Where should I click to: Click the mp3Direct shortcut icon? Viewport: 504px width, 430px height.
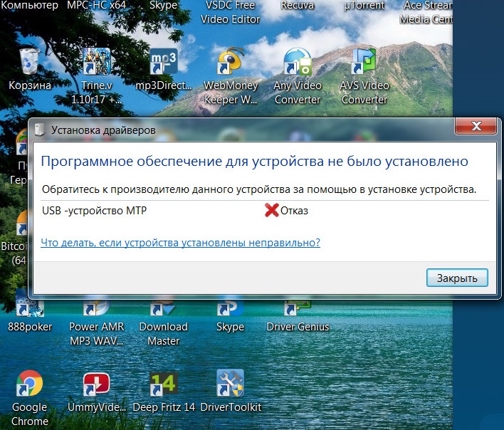pos(164,64)
